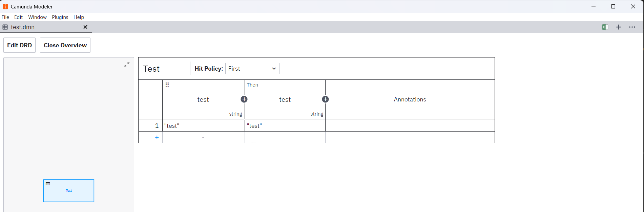The height and width of the screenshot is (212, 644).
Task: Click the Test decision table name
Action: [x=151, y=69]
